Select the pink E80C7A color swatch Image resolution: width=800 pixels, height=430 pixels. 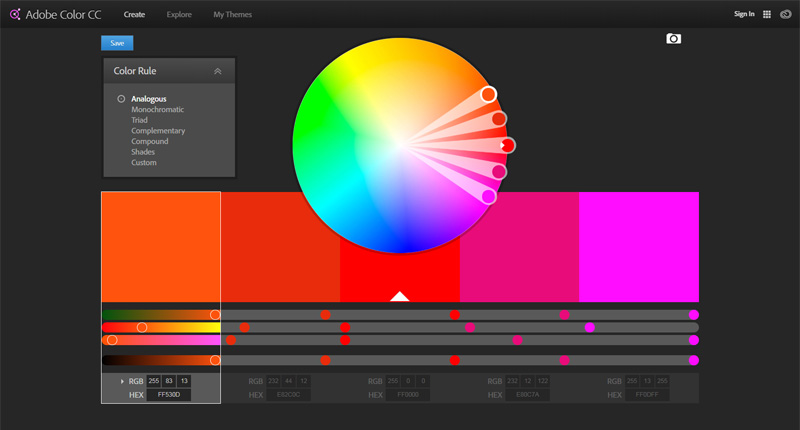(519, 247)
